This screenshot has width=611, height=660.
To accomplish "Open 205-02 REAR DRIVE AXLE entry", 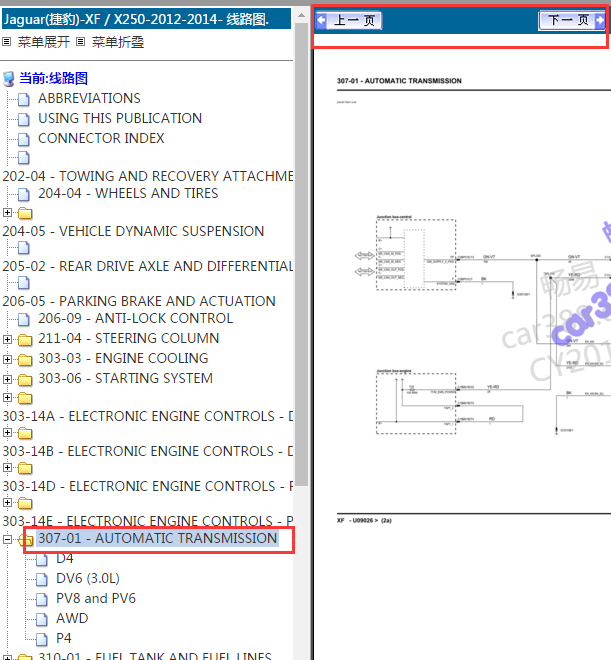I will coord(148,266).
